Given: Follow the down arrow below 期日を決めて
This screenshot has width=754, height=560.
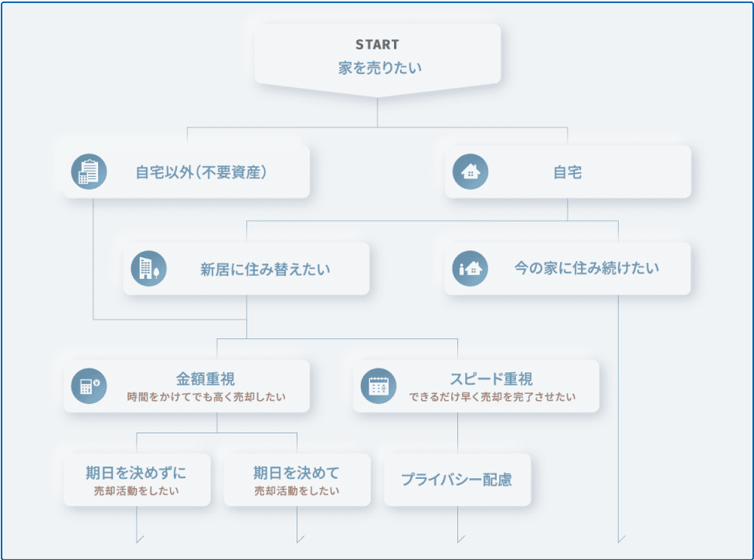Looking at the screenshot, I should click(x=298, y=538).
